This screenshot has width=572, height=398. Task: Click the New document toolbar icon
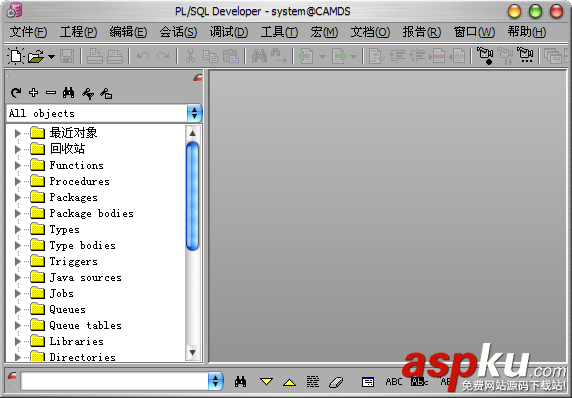tap(16, 56)
